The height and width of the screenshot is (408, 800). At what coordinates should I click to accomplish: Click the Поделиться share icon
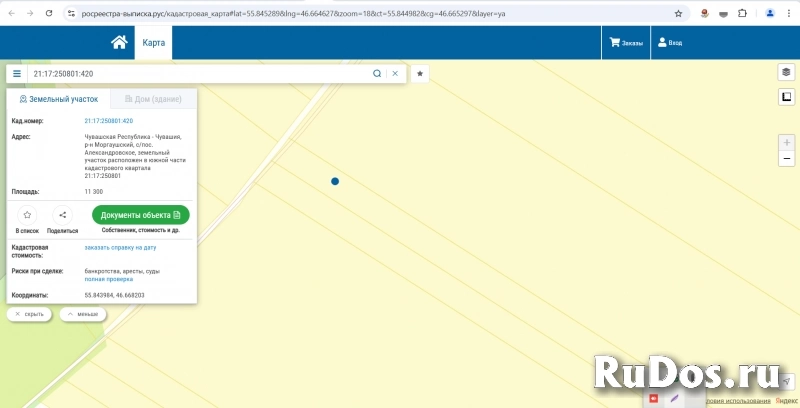click(x=62, y=215)
